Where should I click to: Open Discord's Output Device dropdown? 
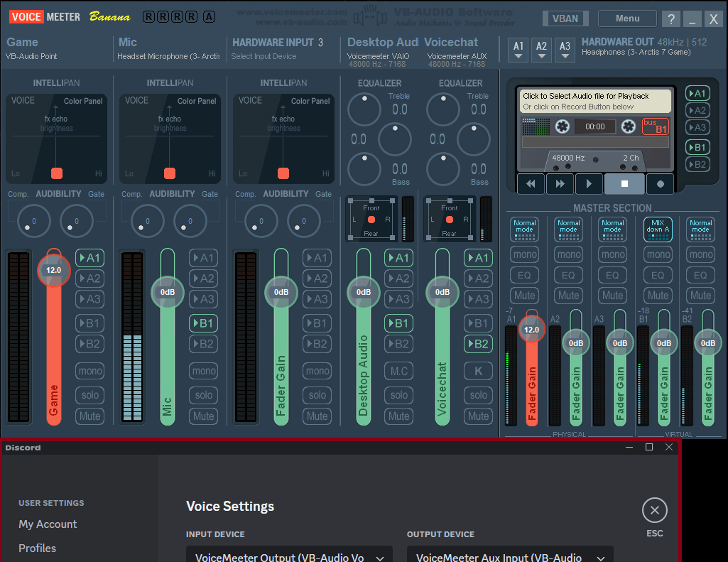509,556
